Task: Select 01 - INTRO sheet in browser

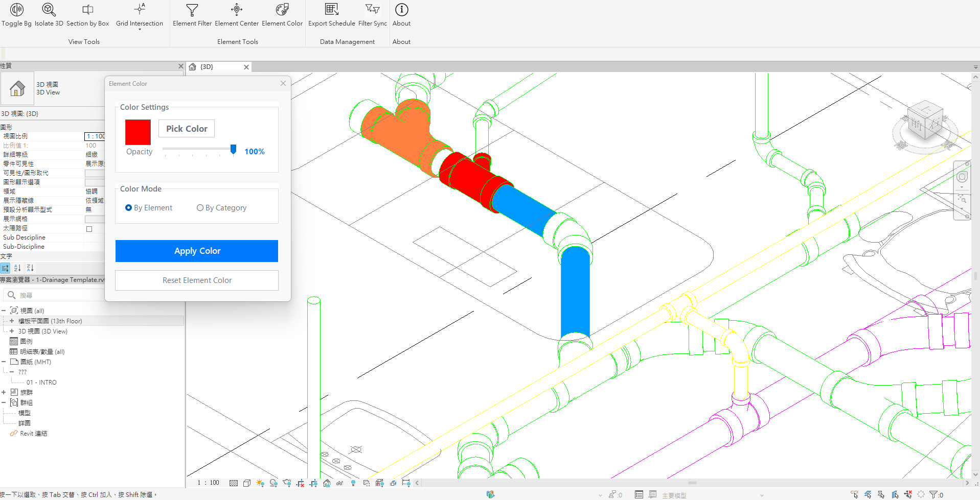Action: click(x=41, y=382)
